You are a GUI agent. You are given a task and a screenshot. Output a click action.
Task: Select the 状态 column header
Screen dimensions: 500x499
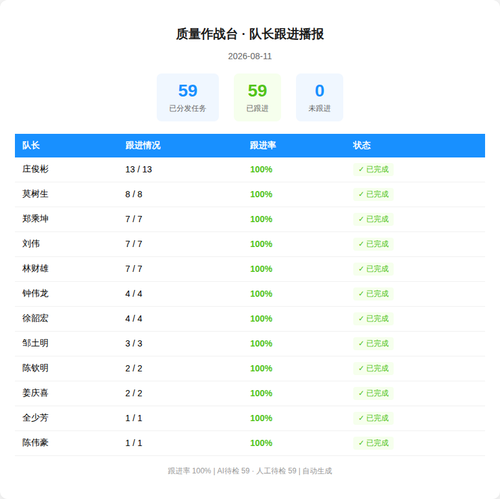tap(362, 145)
